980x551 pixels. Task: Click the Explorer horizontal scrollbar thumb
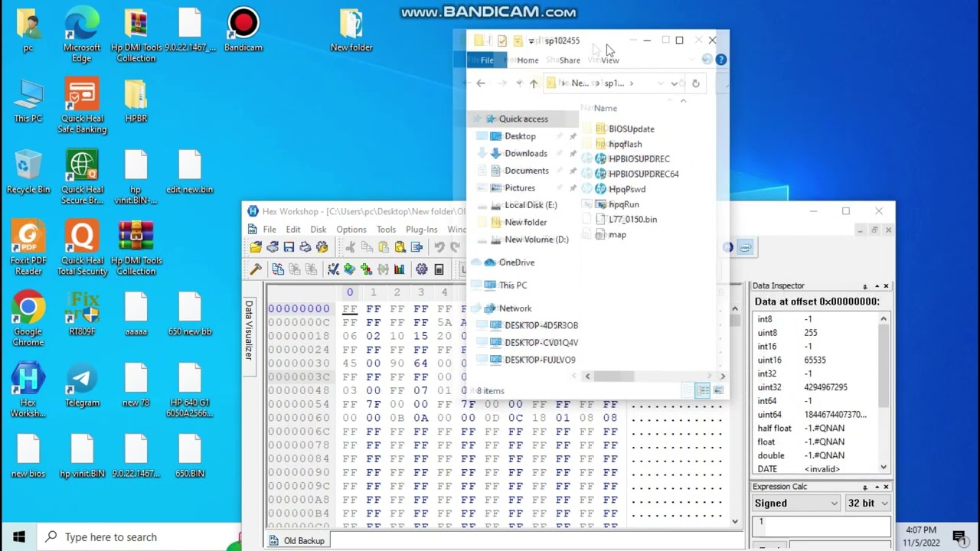point(613,377)
